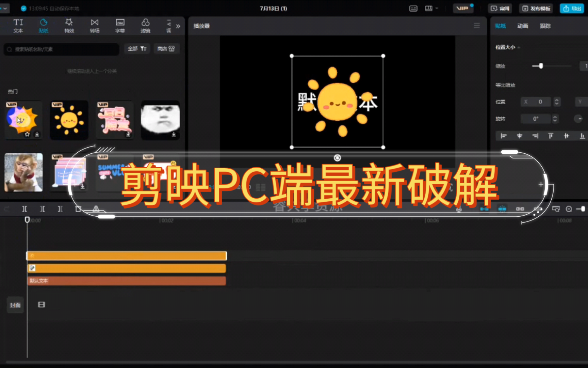Click the X position input field
This screenshot has width=588, height=368.
[x=537, y=102]
